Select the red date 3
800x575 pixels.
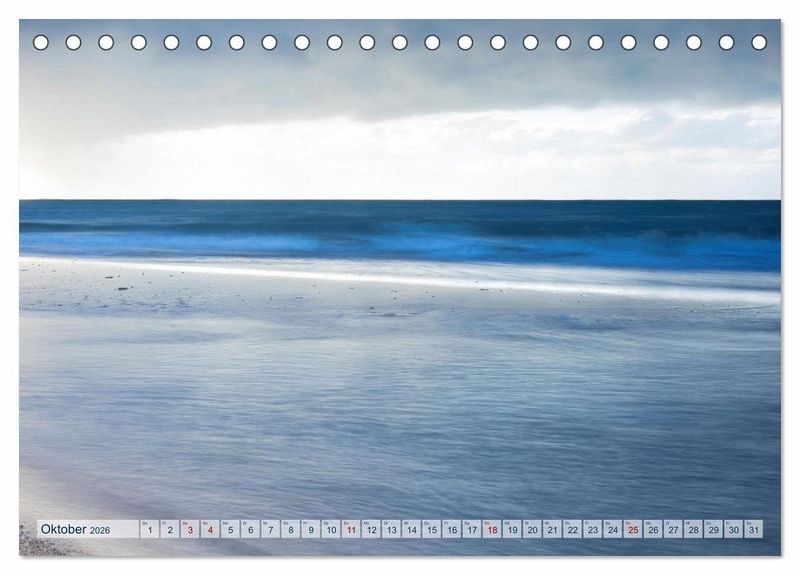coord(190,530)
